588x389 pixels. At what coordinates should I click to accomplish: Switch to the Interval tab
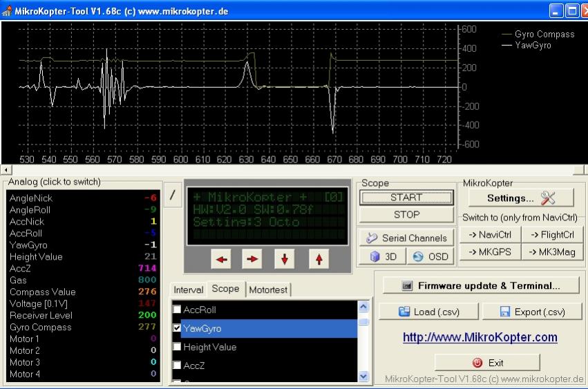click(x=188, y=290)
